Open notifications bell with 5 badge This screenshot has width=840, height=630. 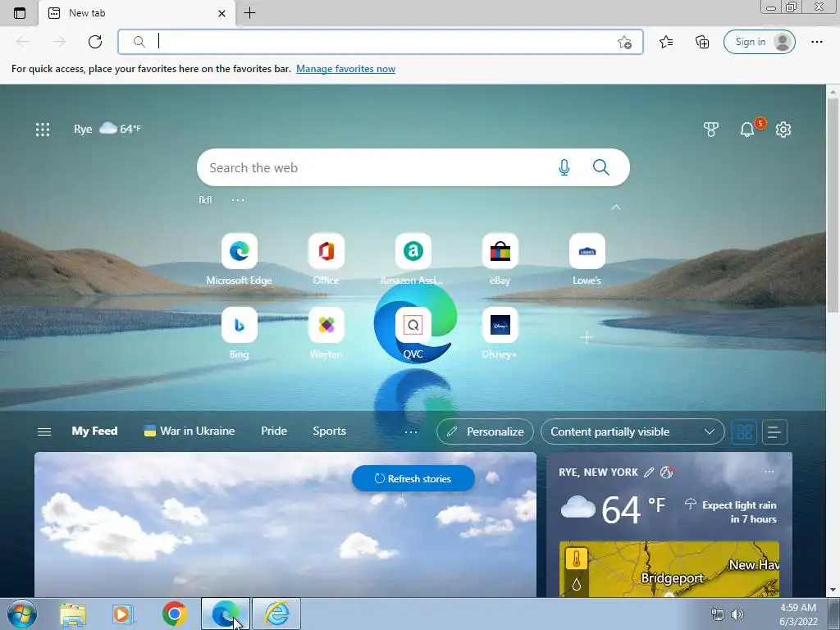click(747, 129)
